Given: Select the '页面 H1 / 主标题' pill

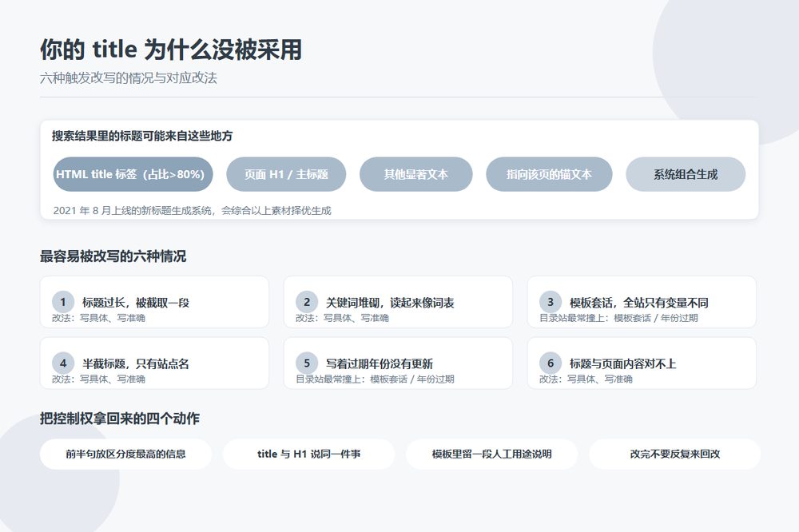Looking at the screenshot, I should point(286,174).
